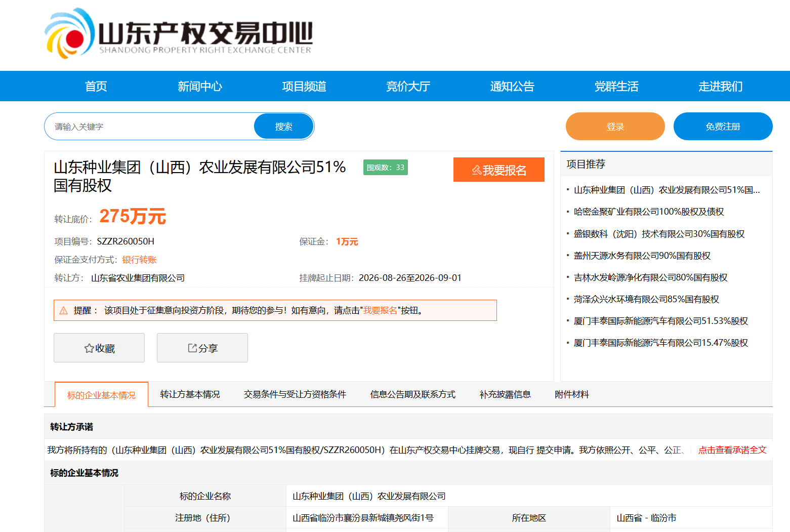The width and height of the screenshot is (790, 532).
Task: Click the green 围观数：33 badge
Action: (x=386, y=168)
